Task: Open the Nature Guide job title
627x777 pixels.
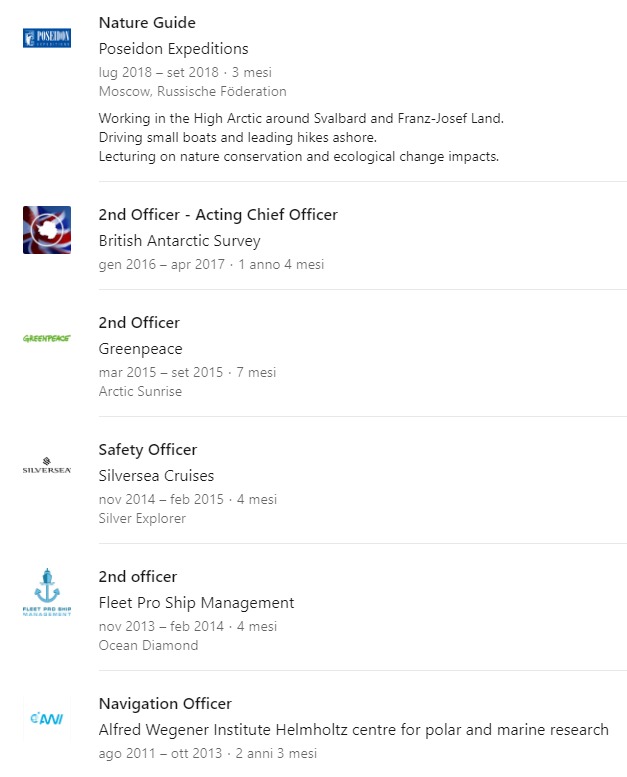Action: click(147, 23)
